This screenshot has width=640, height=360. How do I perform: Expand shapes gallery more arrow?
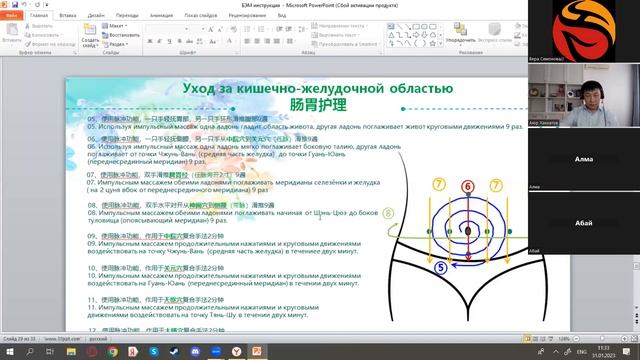(440, 44)
